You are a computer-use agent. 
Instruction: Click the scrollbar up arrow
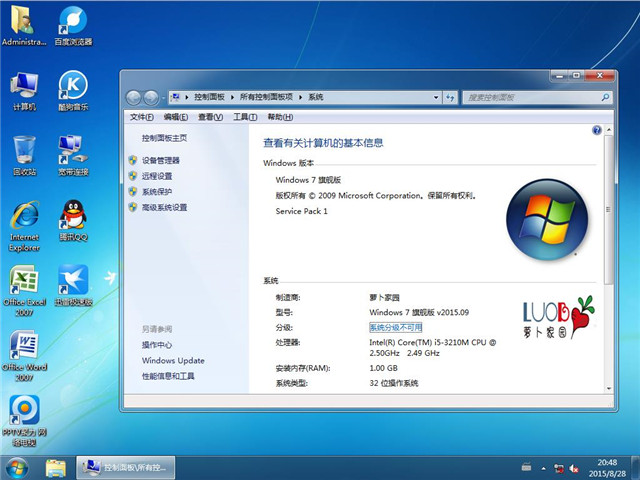coord(609,130)
